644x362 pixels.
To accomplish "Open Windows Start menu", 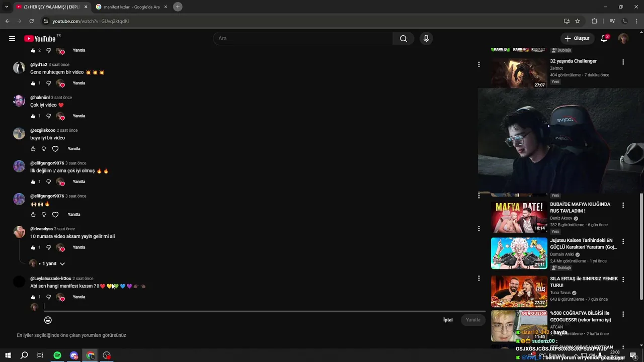I will (x=8, y=355).
